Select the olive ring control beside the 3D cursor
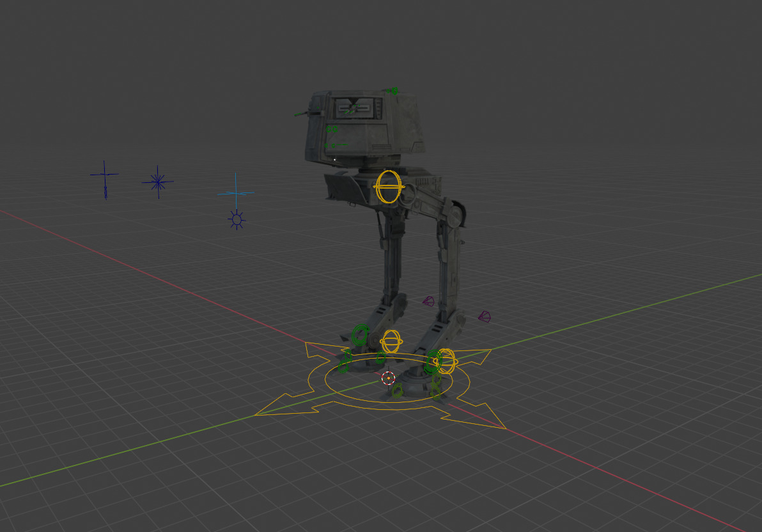 click(398, 391)
